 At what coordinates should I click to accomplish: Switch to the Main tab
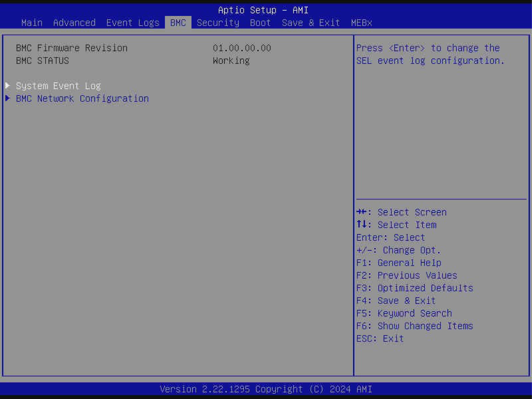[x=32, y=23]
